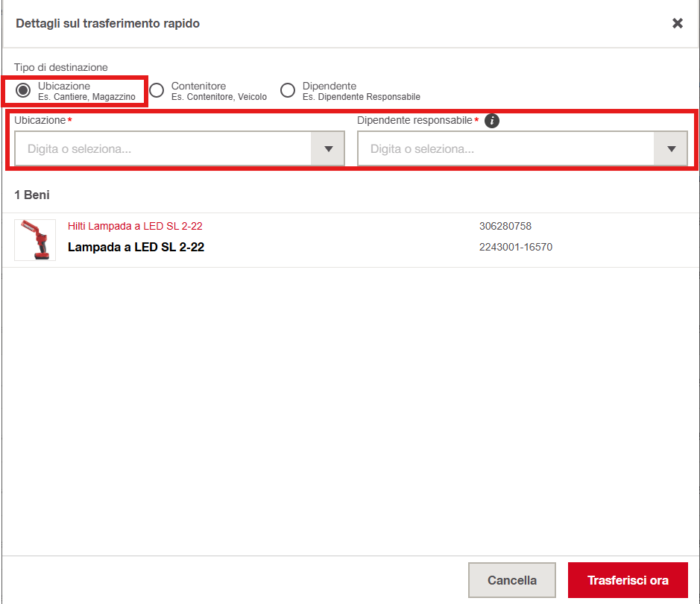
Task: Click the Tipo di destinazione label
Action: 61,68
